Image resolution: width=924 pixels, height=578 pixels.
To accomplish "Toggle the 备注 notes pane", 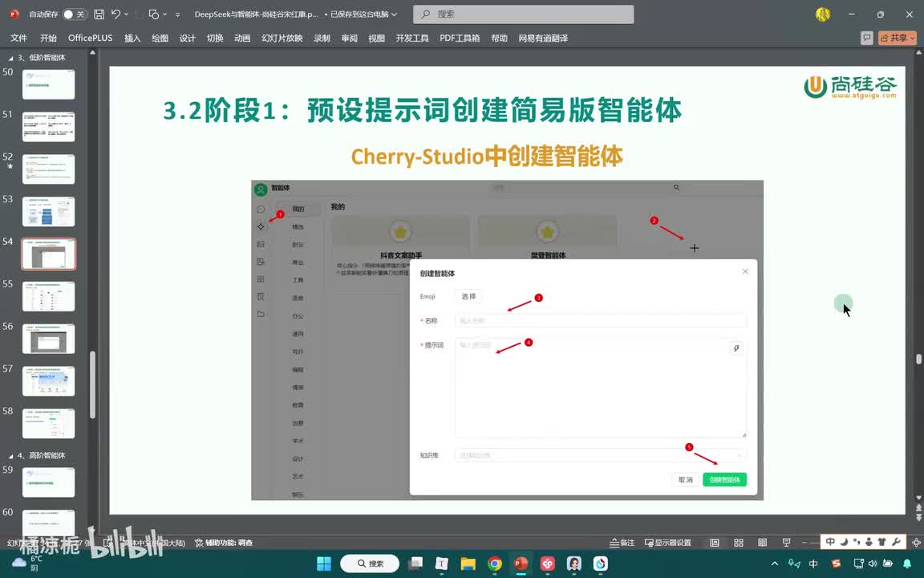I will [622, 543].
